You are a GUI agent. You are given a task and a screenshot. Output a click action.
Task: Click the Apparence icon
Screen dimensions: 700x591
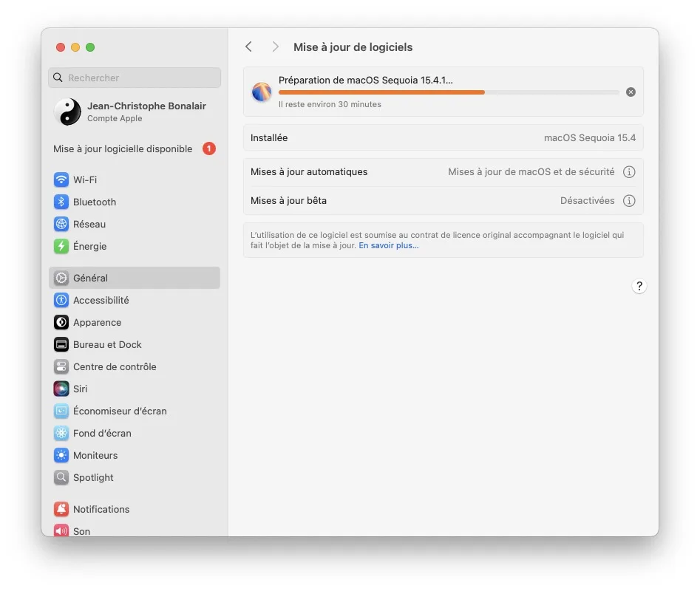(x=61, y=322)
